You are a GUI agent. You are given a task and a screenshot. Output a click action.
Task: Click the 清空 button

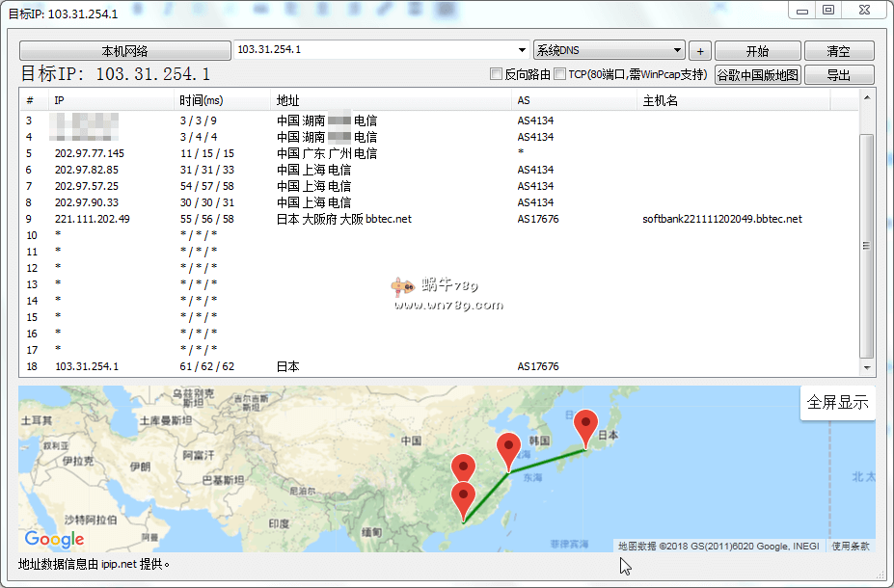(x=838, y=51)
